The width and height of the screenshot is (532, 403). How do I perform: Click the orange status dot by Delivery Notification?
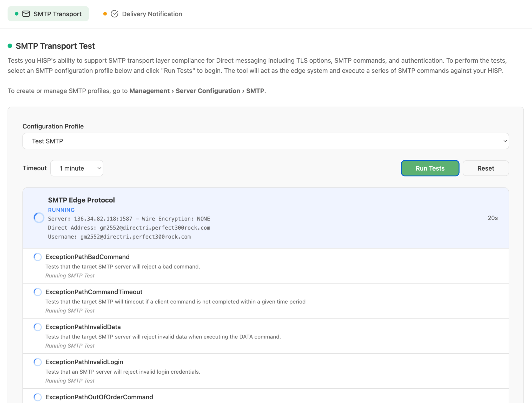(x=105, y=14)
